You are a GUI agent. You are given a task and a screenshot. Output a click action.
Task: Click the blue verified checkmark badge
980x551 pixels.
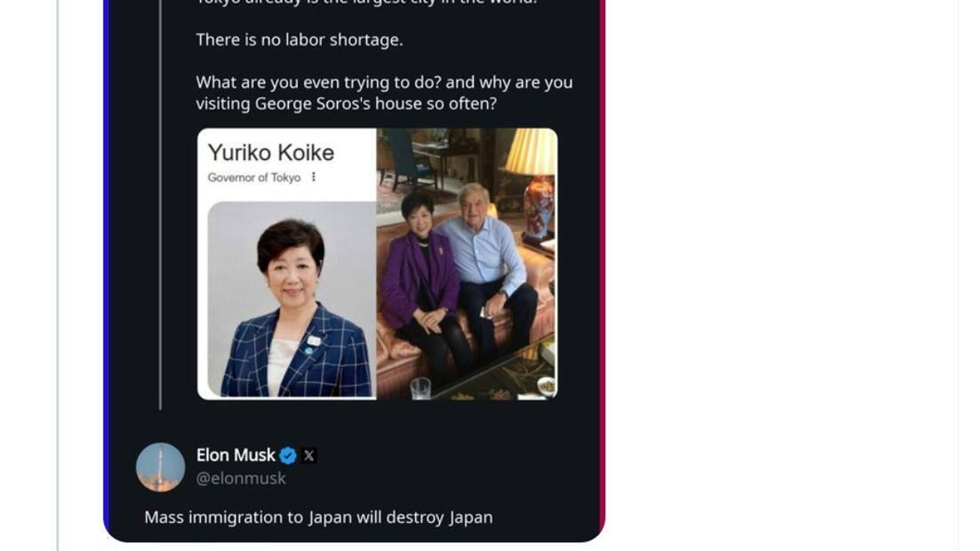(288, 455)
